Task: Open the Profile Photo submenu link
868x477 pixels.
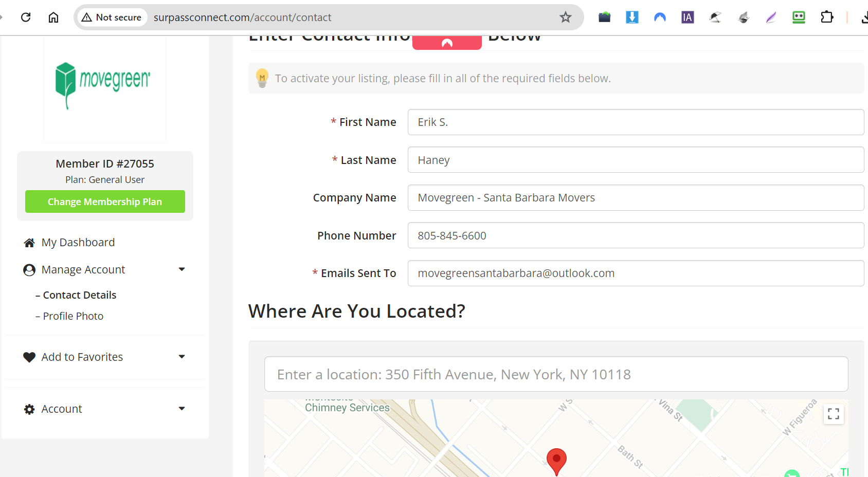Action: click(x=73, y=316)
